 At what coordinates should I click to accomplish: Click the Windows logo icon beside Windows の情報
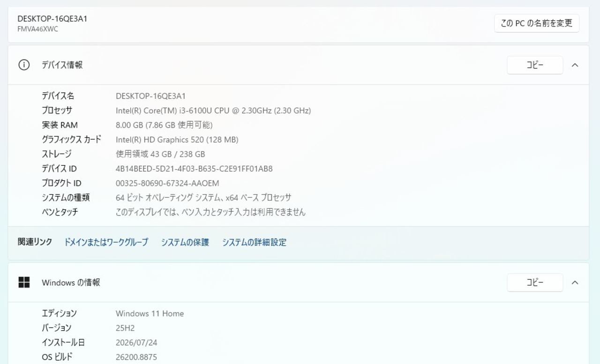click(24, 282)
